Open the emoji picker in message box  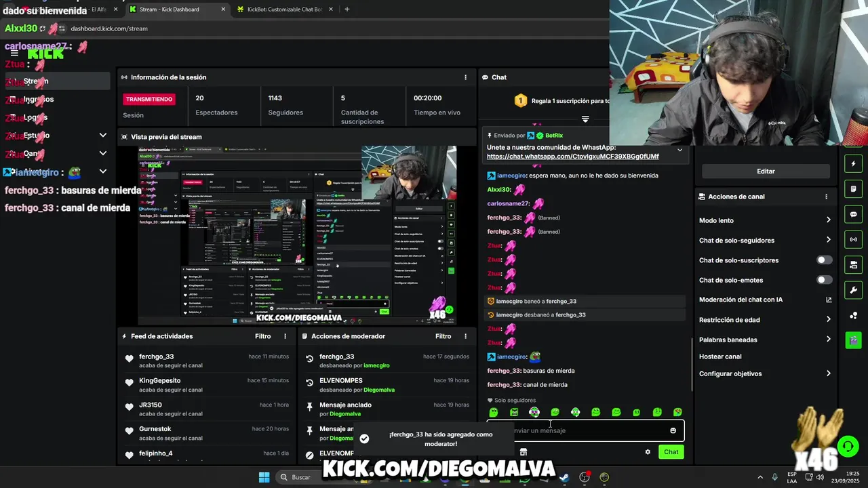click(673, 430)
